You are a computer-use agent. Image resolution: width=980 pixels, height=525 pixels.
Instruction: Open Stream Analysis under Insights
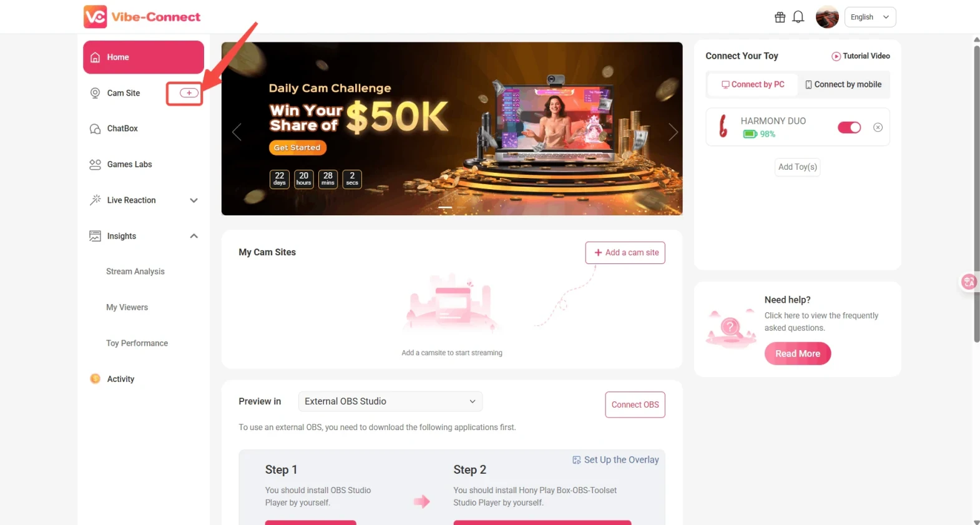tap(135, 272)
